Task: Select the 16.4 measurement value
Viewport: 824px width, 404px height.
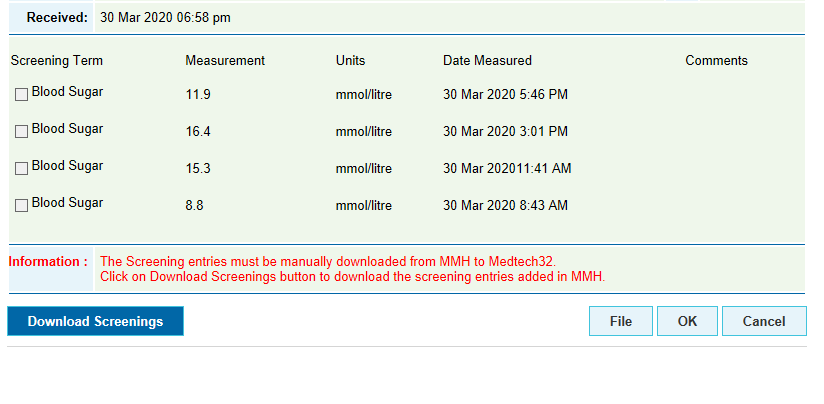Action: 198,132
